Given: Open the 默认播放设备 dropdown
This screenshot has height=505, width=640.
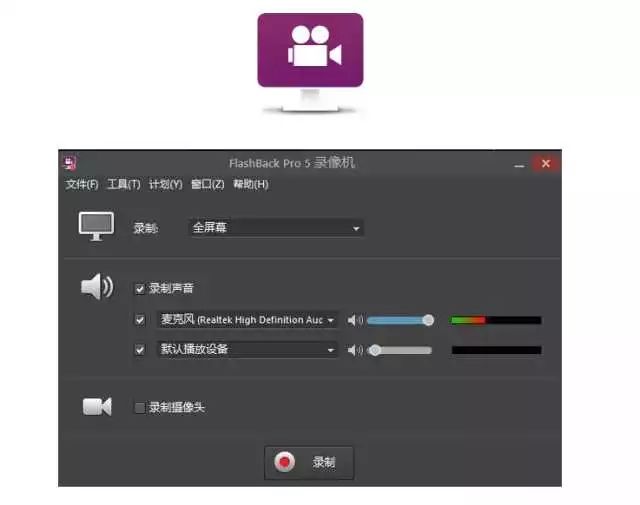Looking at the screenshot, I should 247,350.
